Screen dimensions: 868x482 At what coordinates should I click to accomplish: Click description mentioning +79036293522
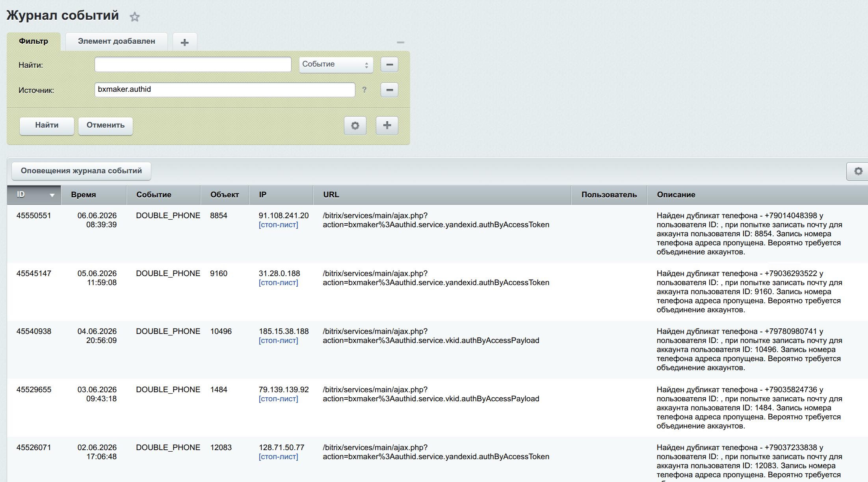[x=749, y=292]
